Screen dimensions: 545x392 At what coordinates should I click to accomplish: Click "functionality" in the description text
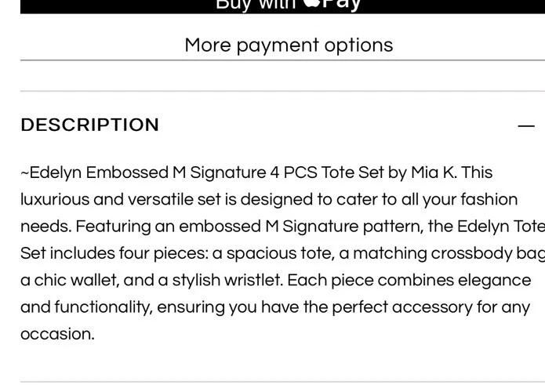[x=101, y=307]
